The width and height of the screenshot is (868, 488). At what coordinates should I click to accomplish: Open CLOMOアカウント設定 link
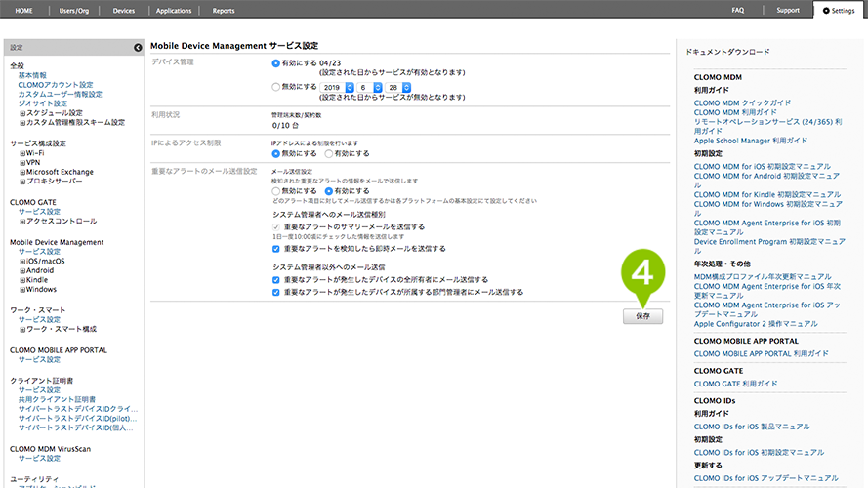(56, 85)
